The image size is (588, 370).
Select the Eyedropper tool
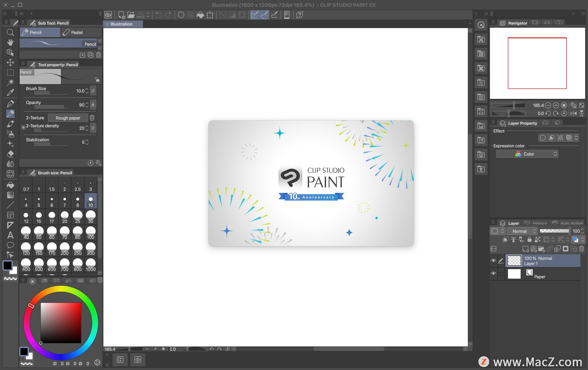(10, 92)
